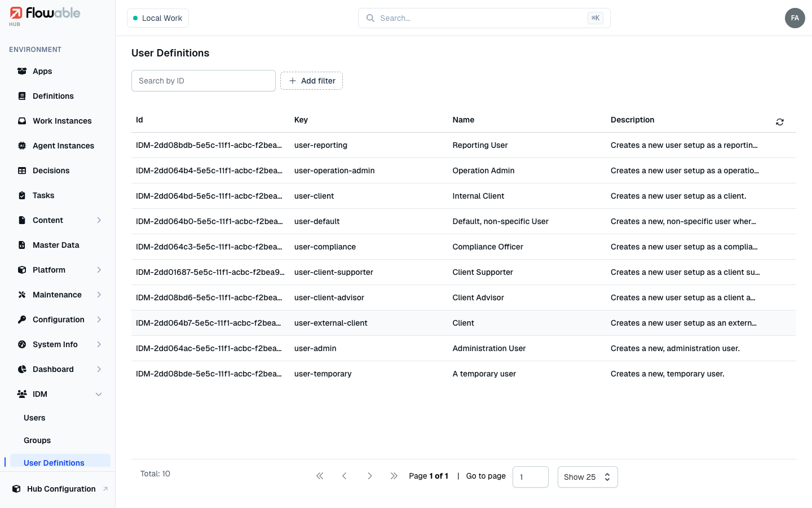Go to the next page
This screenshot has height=508, width=812.
[x=369, y=476]
